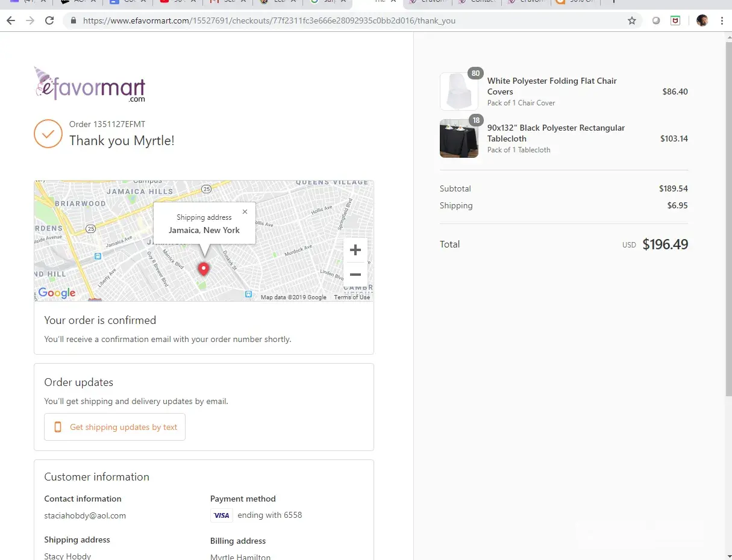
Task: Bookmark this page with the star icon
Action: click(631, 20)
